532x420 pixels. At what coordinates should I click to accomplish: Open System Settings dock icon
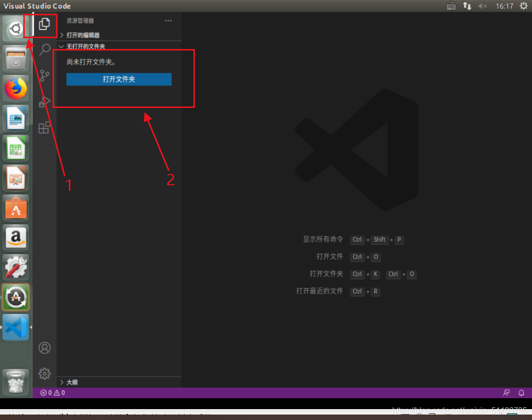(x=15, y=267)
